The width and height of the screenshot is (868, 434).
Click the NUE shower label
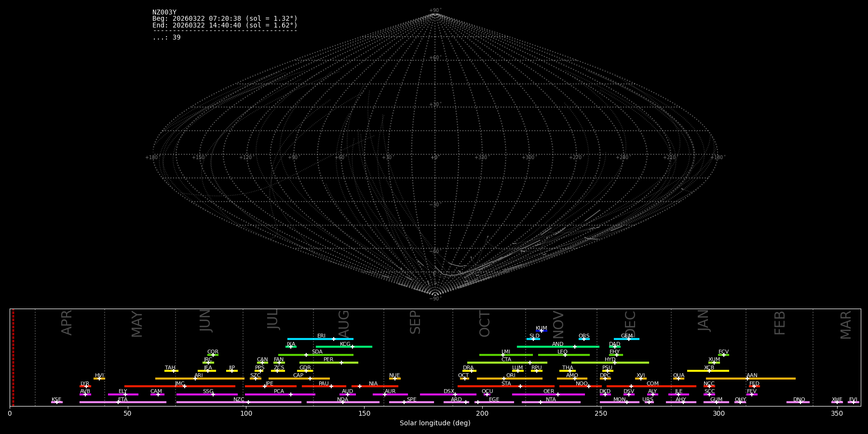click(x=394, y=376)
